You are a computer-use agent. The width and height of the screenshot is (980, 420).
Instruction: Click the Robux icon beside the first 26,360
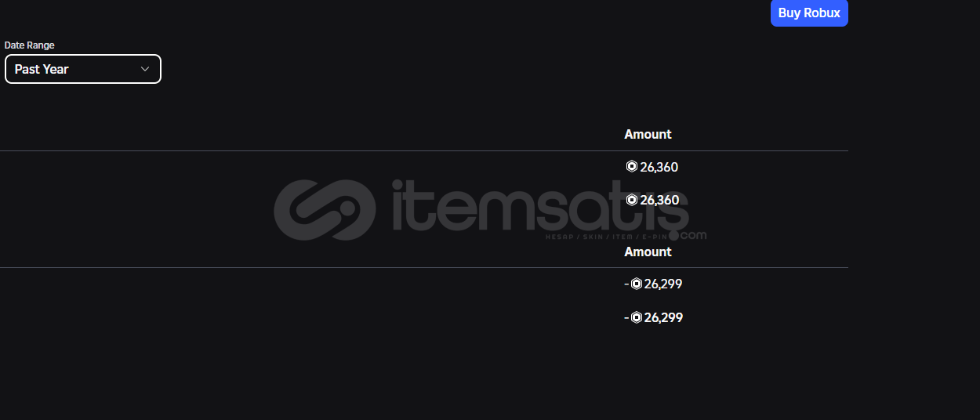[x=631, y=167]
